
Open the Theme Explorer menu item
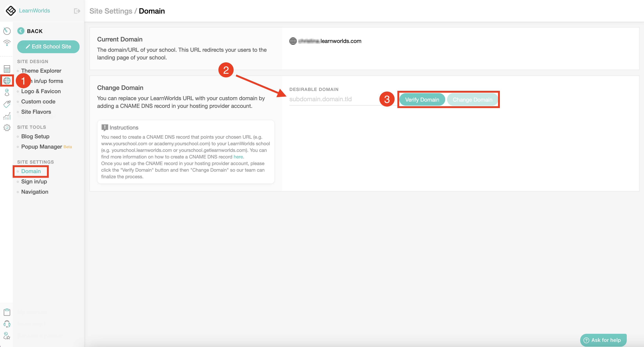click(41, 71)
